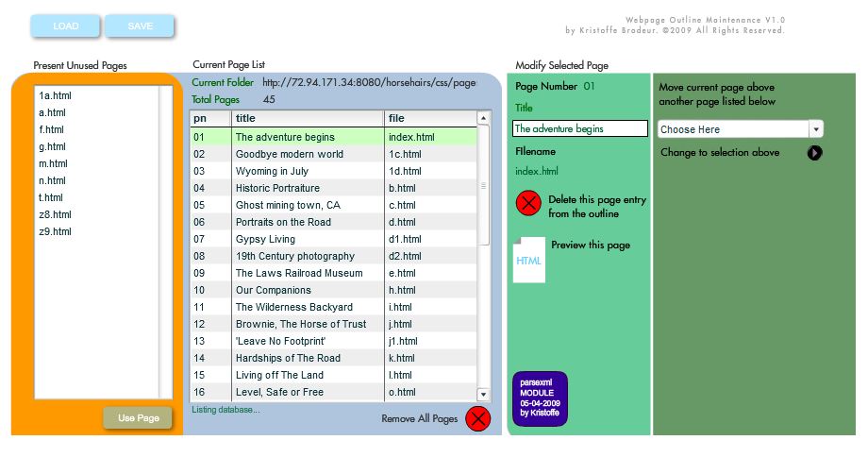Select row The Wilderness Backyard
The width and height of the screenshot is (868, 457).
[333, 307]
